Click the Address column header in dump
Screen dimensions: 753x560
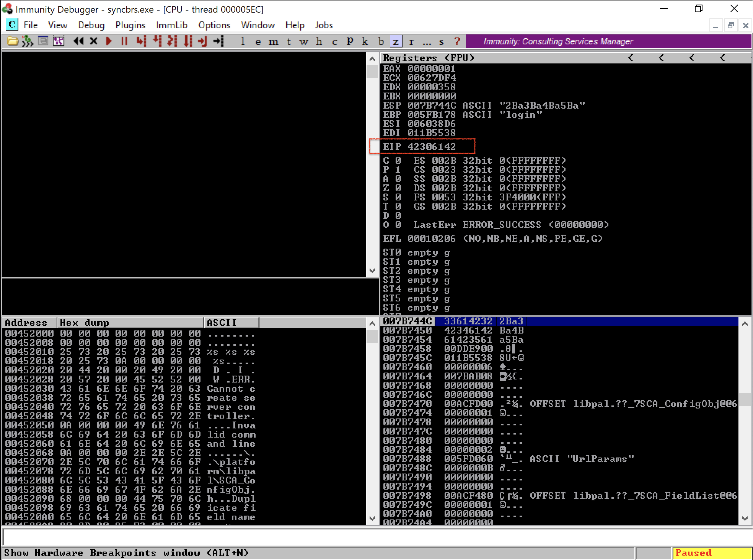click(29, 322)
